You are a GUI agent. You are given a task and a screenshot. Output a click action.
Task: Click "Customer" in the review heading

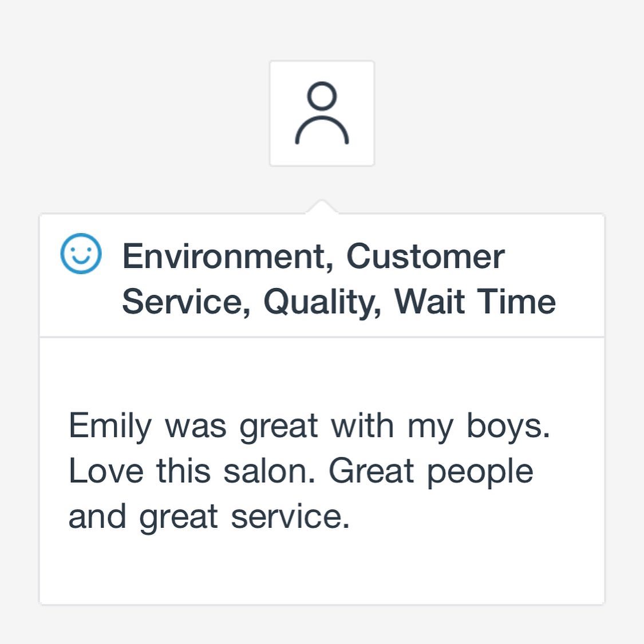(425, 256)
